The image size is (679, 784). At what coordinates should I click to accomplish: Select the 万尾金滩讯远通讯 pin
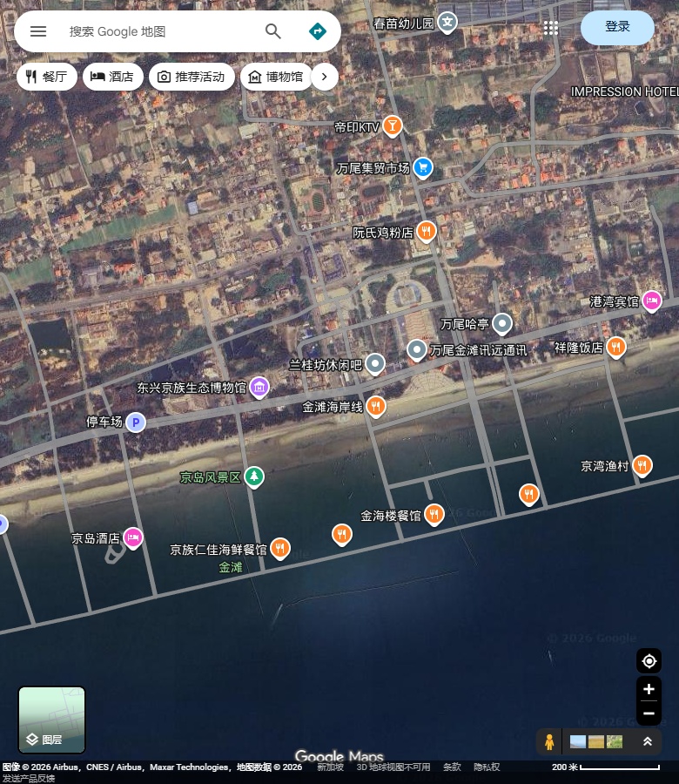pos(416,350)
